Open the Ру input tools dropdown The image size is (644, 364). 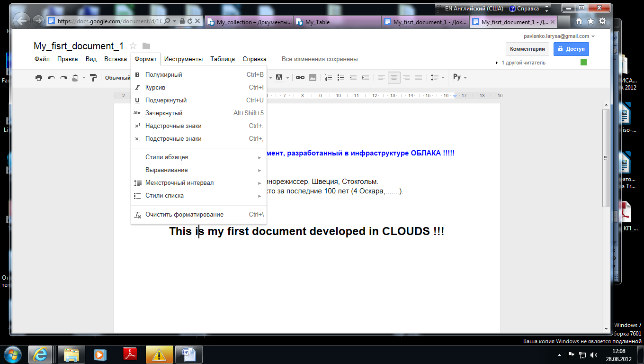tap(459, 77)
